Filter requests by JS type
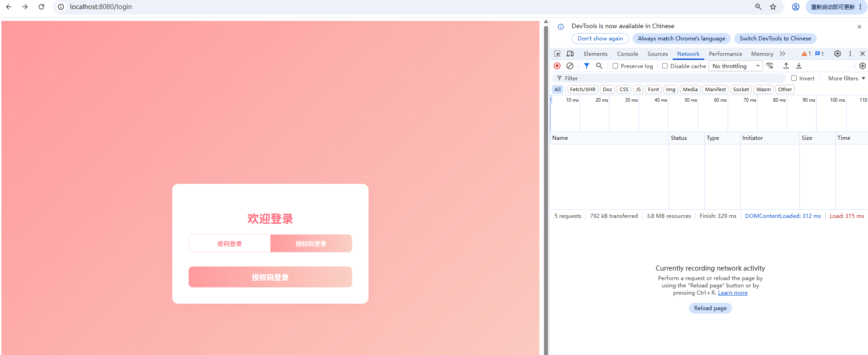 point(639,89)
